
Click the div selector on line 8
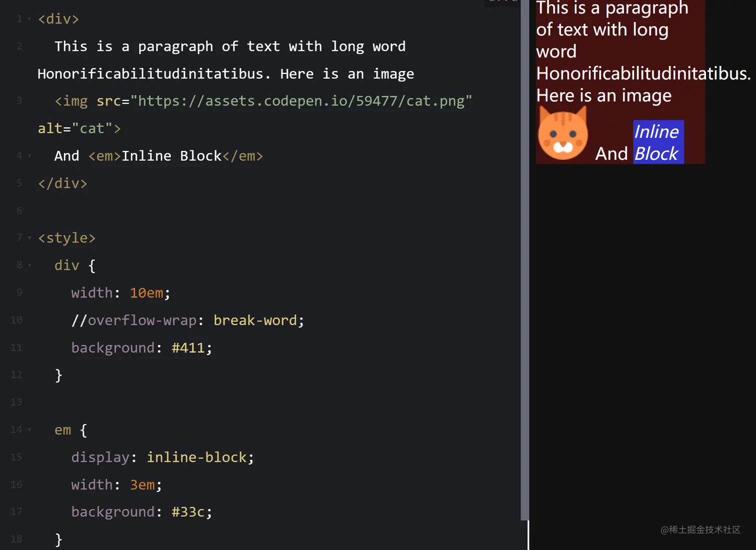(x=66, y=265)
